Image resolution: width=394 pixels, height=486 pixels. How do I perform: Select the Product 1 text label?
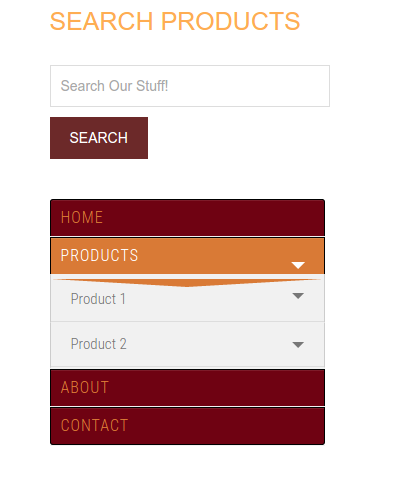(98, 299)
